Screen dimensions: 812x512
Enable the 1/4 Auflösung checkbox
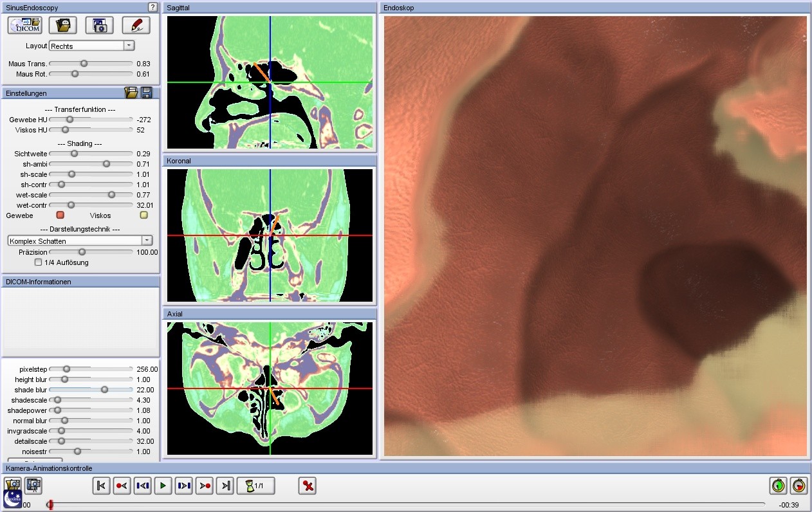(x=39, y=262)
